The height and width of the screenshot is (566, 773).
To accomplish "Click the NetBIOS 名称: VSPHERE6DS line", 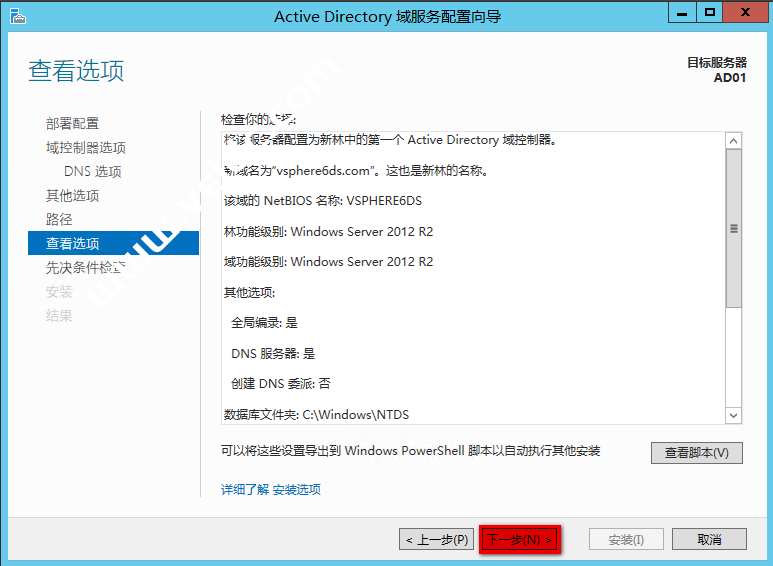I will [x=323, y=201].
